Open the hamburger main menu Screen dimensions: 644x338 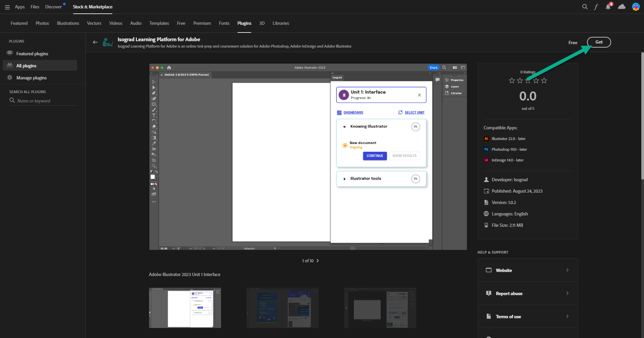point(7,7)
